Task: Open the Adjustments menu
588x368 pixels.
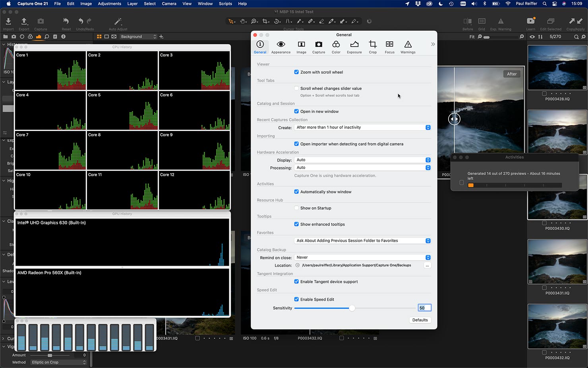Action: (x=109, y=4)
